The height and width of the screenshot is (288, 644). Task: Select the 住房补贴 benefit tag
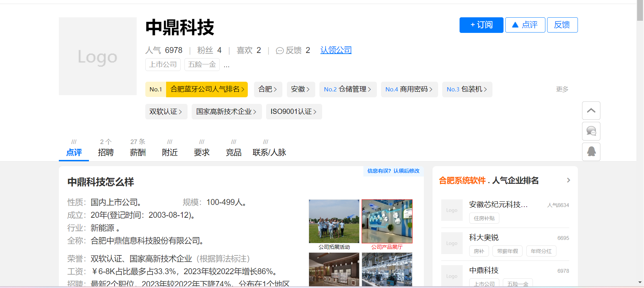(x=484, y=218)
